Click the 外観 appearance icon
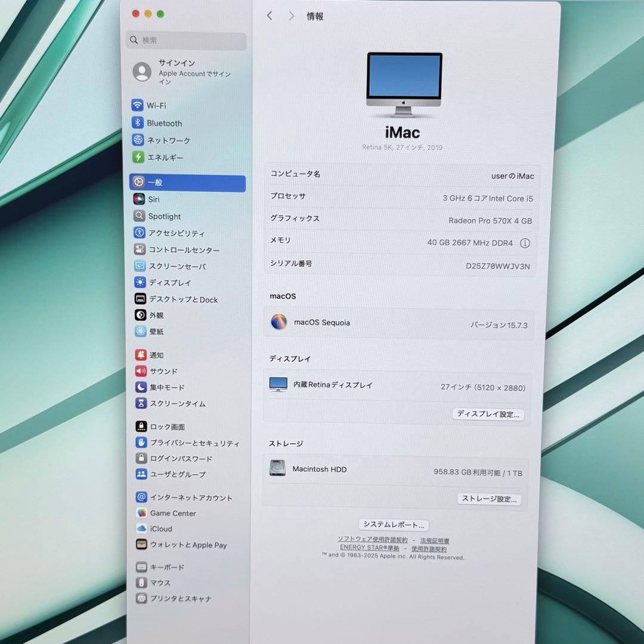Screen dimensions: 644x644 click(x=141, y=315)
